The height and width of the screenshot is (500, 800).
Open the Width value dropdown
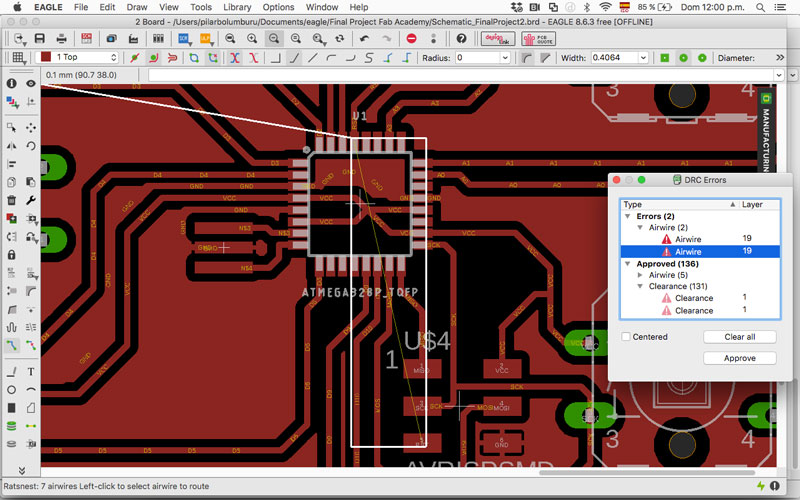pos(643,58)
